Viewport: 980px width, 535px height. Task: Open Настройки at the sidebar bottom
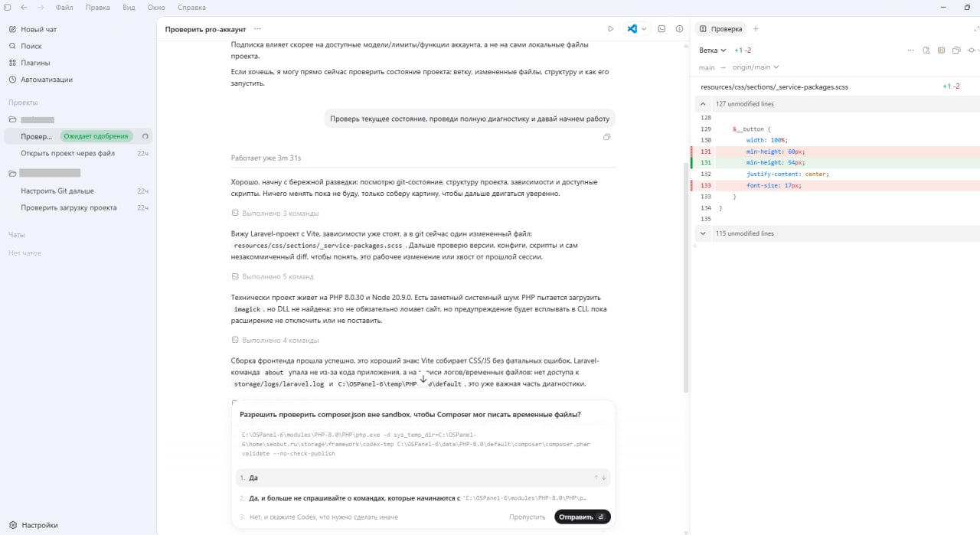pyautogui.click(x=33, y=525)
